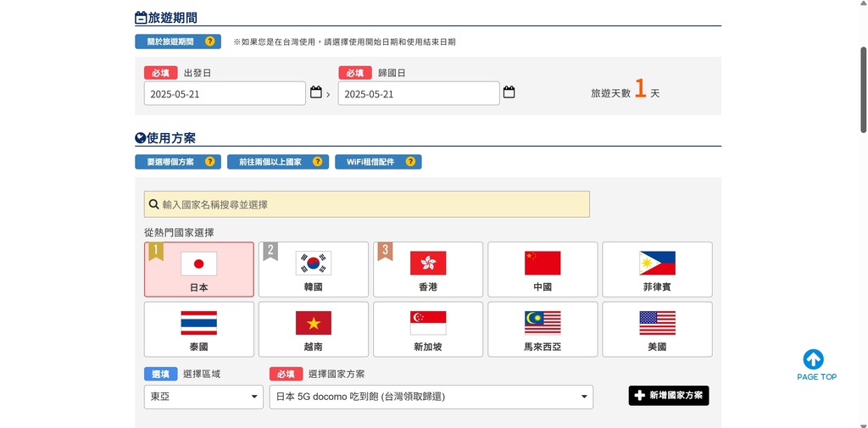The width and height of the screenshot is (868, 428).
Task: Click the 新增國家方案 button
Action: coord(669,395)
